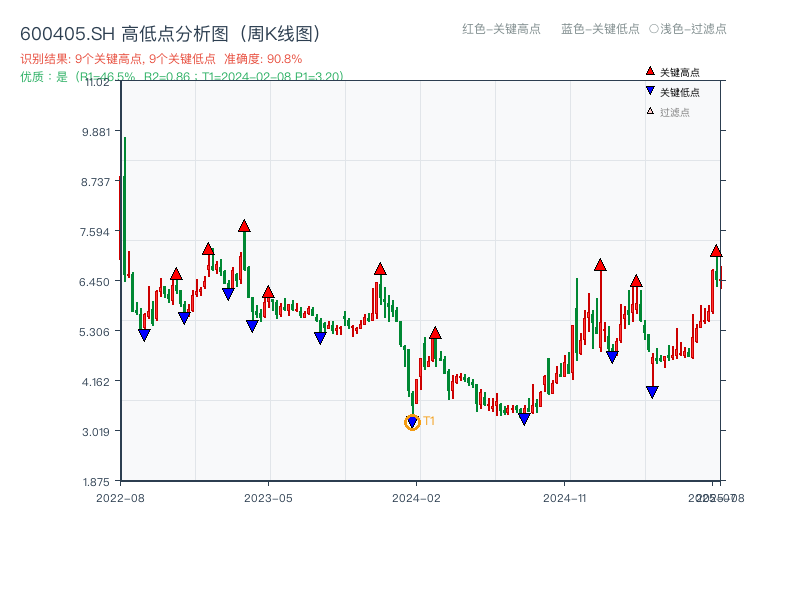The width and height of the screenshot is (800, 600).
Task: Click the 6.450 y-axis label
Action: click(94, 282)
